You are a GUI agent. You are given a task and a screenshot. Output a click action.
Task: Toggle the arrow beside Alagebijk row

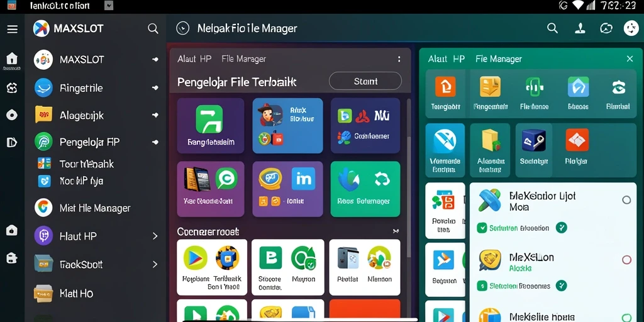[155, 116]
